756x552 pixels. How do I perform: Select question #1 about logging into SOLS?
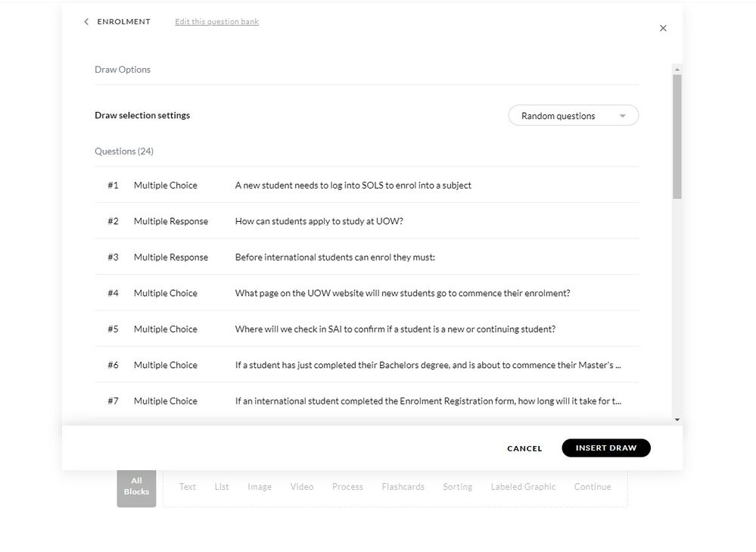click(x=353, y=186)
